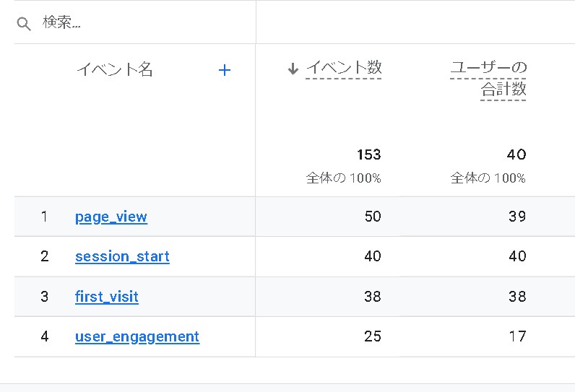Select the user_engagement event count 25

373,336
